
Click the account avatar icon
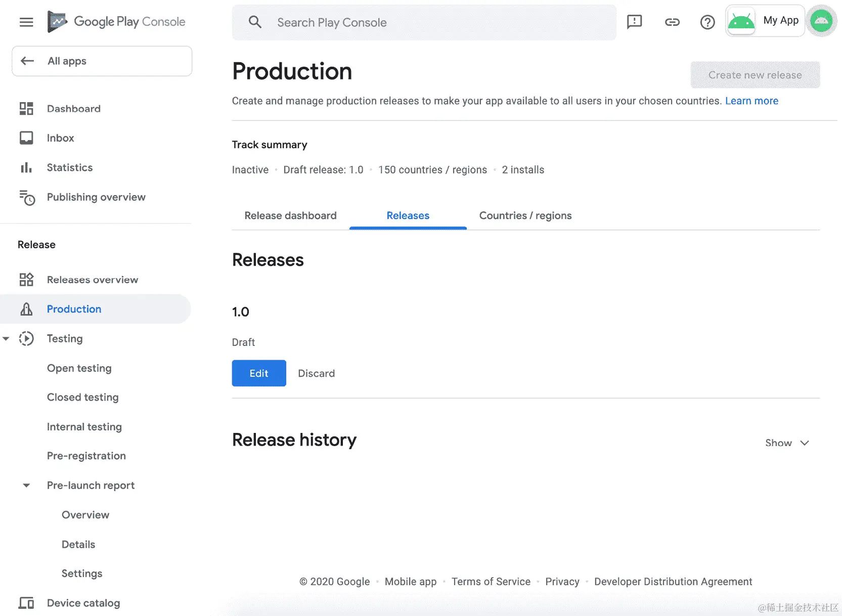coord(821,21)
